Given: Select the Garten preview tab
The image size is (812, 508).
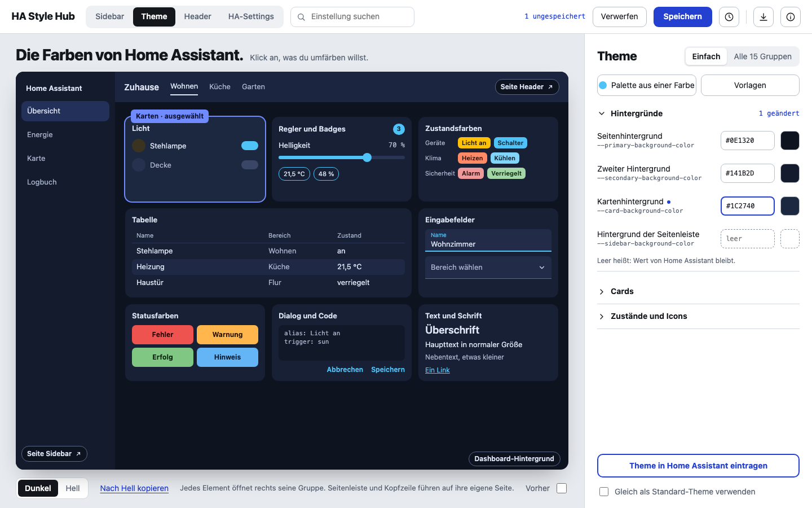Looking at the screenshot, I should click(253, 86).
